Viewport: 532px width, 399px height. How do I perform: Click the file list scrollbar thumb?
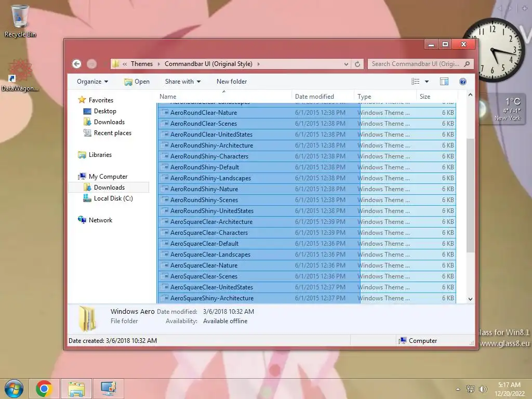(470, 195)
